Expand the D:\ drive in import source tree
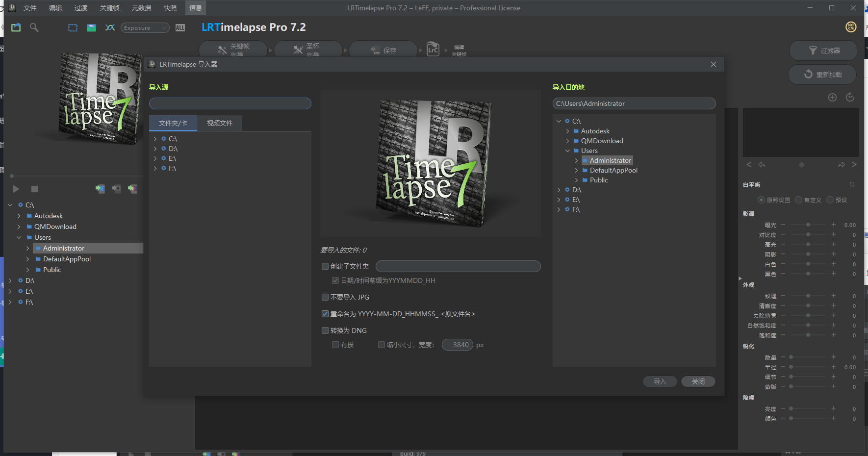 tap(155, 149)
